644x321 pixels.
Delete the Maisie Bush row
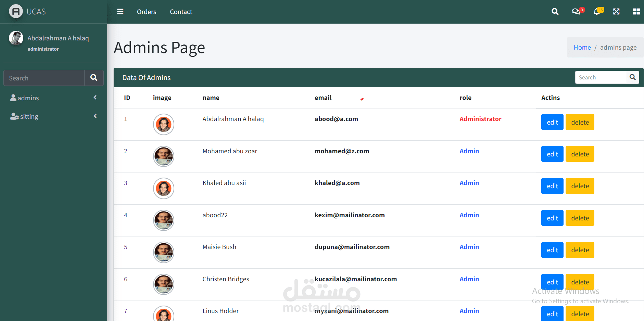coord(580,250)
